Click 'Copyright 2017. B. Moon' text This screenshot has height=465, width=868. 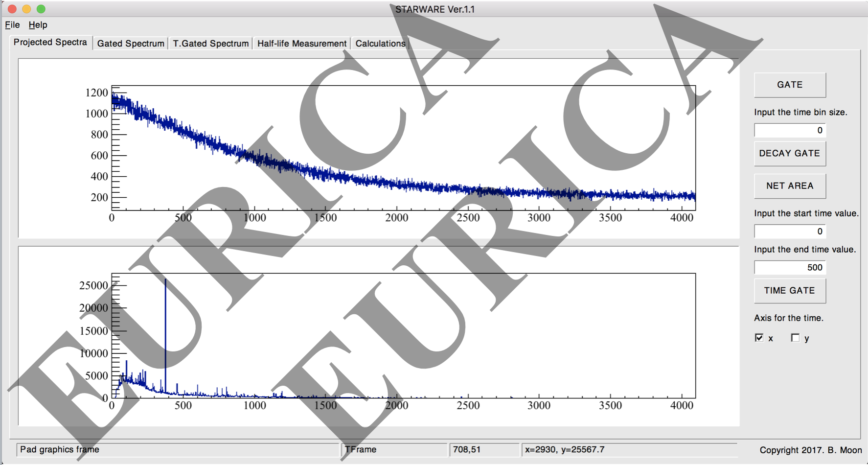[x=811, y=450]
